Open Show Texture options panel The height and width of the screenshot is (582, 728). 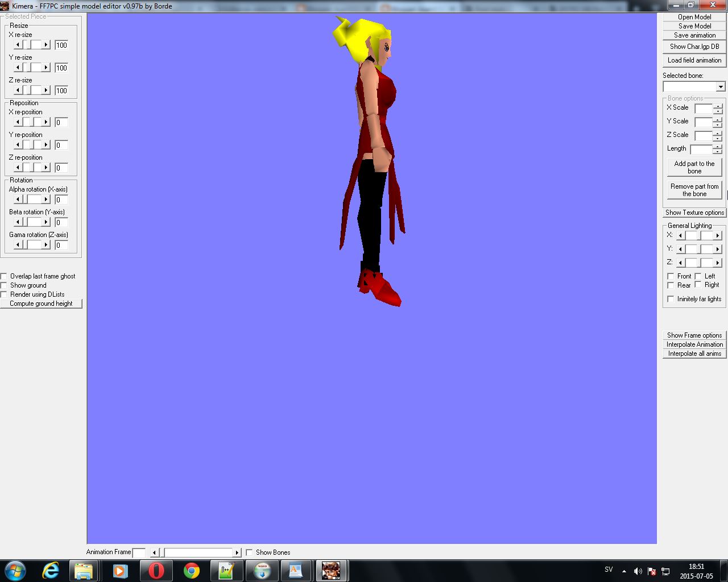[x=694, y=213]
